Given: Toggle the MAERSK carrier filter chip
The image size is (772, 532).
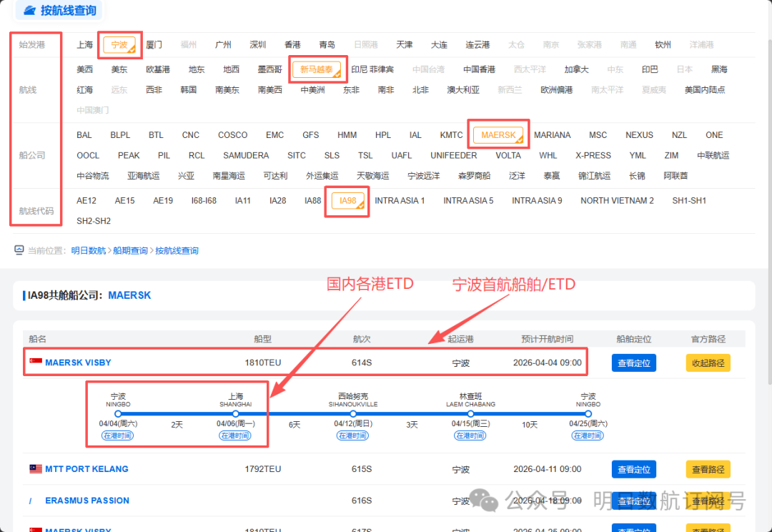Looking at the screenshot, I should coord(498,135).
